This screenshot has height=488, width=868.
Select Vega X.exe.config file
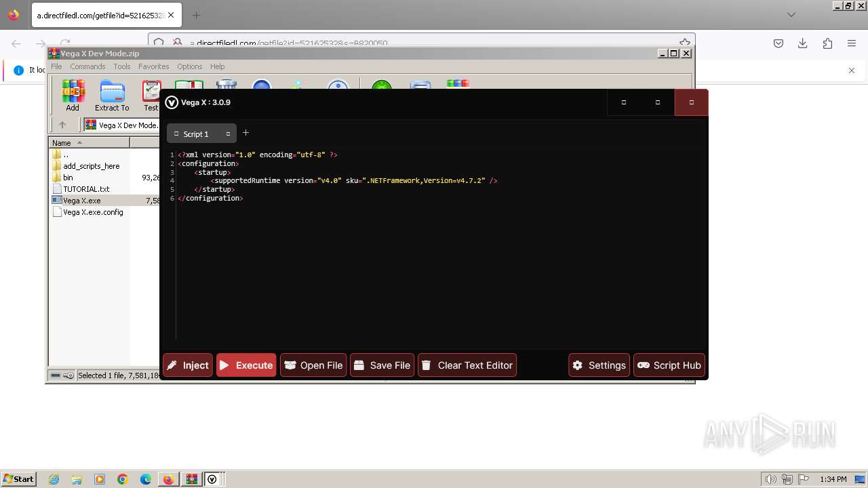93,212
